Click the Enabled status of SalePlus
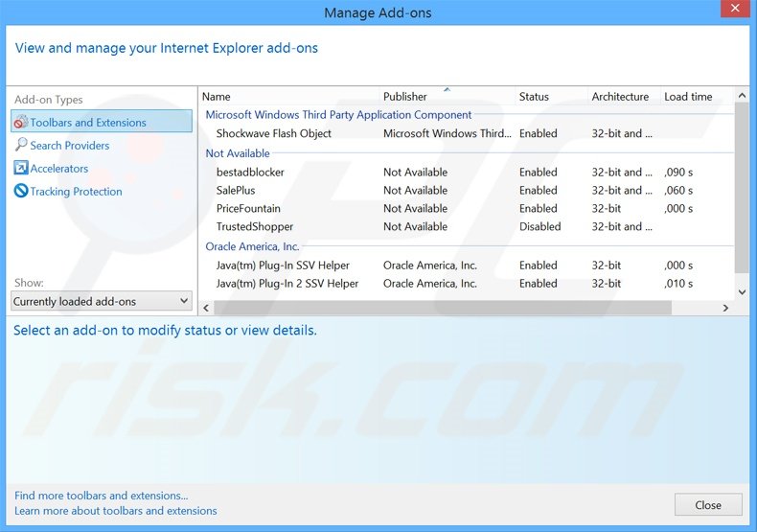The height and width of the screenshot is (532, 757). [538, 191]
